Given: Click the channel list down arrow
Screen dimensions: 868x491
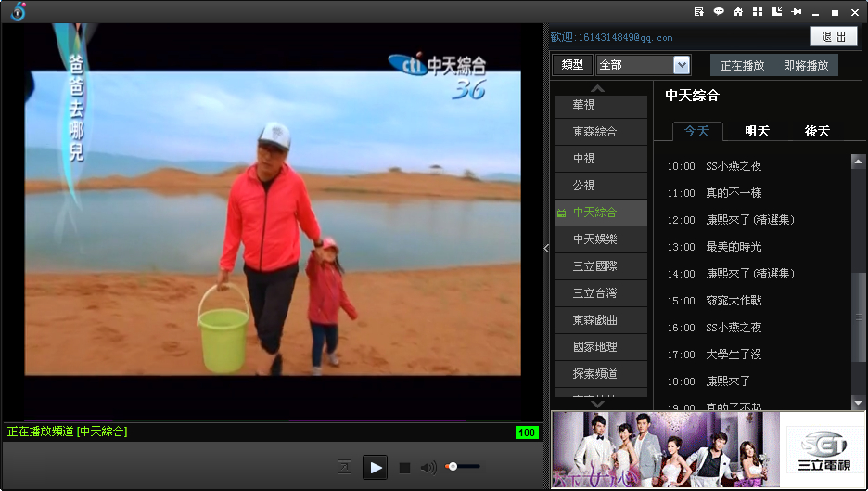Looking at the screenshot, I should (x=597, y=404).
